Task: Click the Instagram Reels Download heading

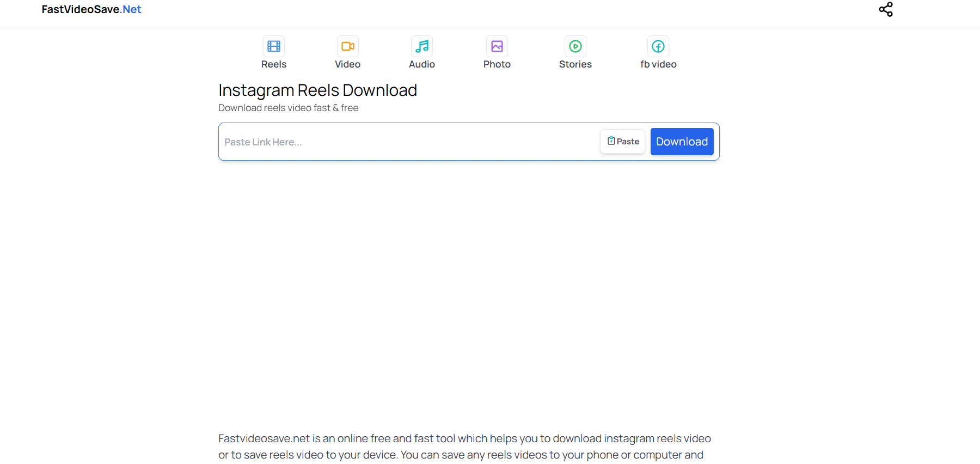Action: tap(317, 90)
